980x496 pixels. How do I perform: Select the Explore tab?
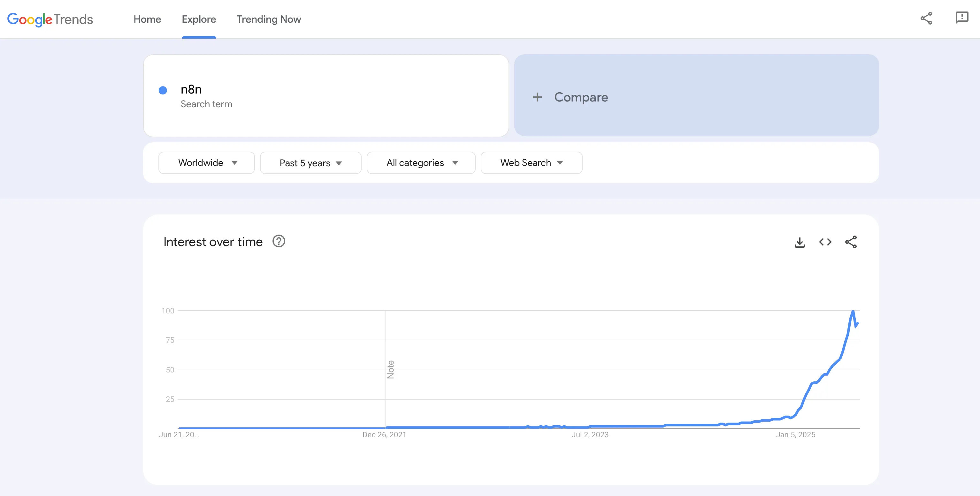[x=199, y=19]
